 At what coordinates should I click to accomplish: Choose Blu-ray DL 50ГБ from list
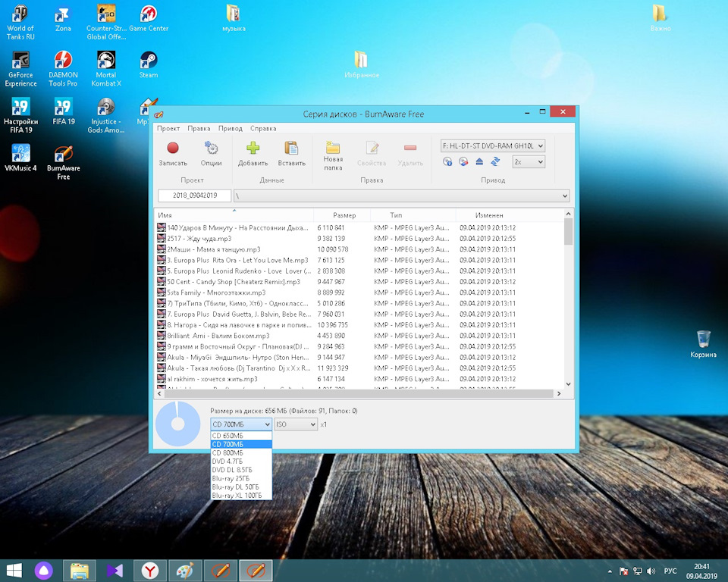tap(241, 487)
